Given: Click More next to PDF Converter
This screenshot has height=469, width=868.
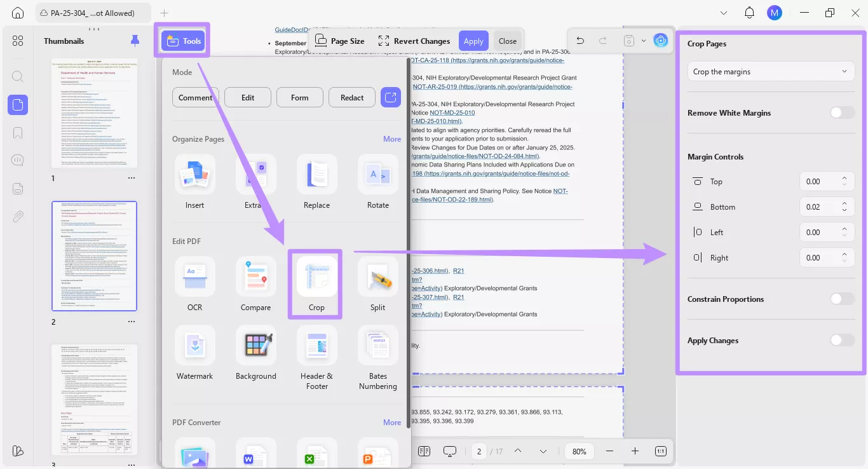Looking at the screenshot, I should [392, 422].
